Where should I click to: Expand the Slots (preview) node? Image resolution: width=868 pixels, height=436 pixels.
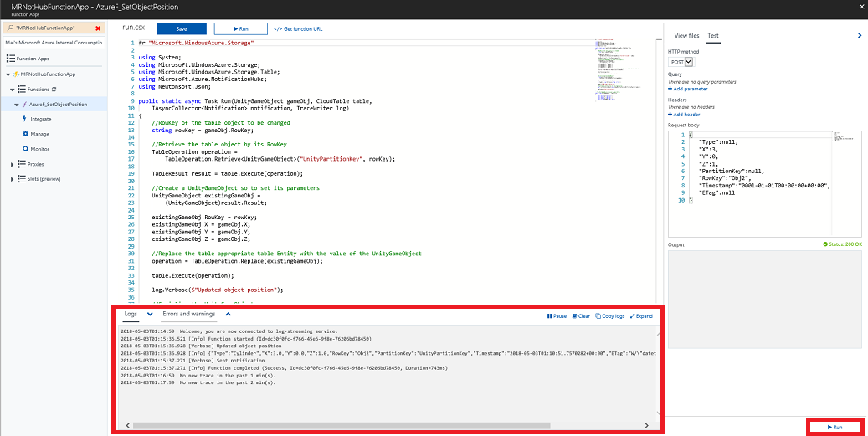point(12,179)
